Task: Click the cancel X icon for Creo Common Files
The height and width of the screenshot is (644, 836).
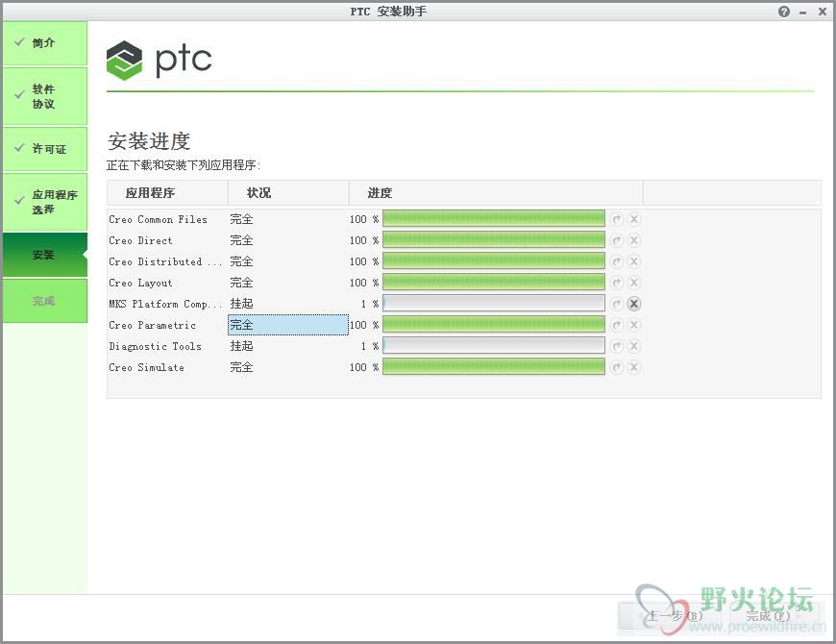Action: click(x=634, y=219)
